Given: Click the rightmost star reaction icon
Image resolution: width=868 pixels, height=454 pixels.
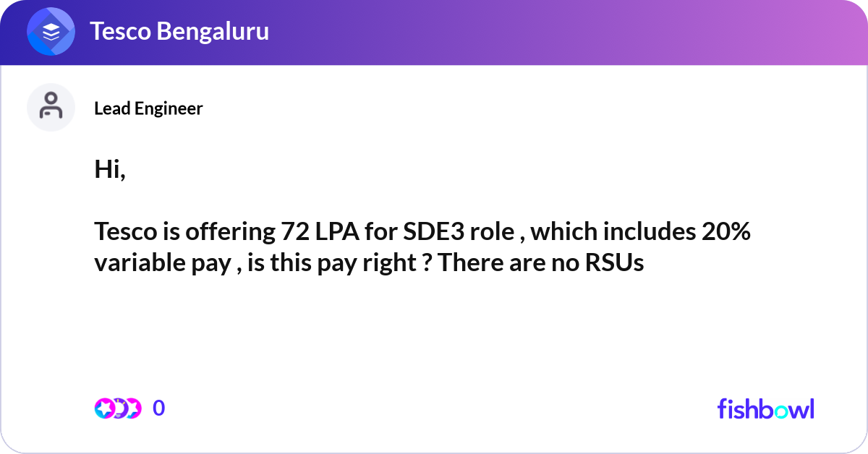Looking at the screenshot, I should point(132,408).
